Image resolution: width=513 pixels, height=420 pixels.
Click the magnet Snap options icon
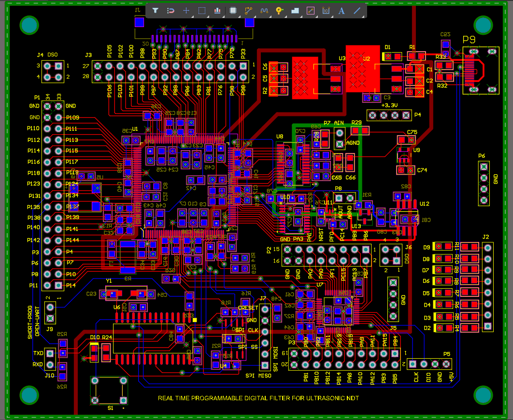pos(171,10)
